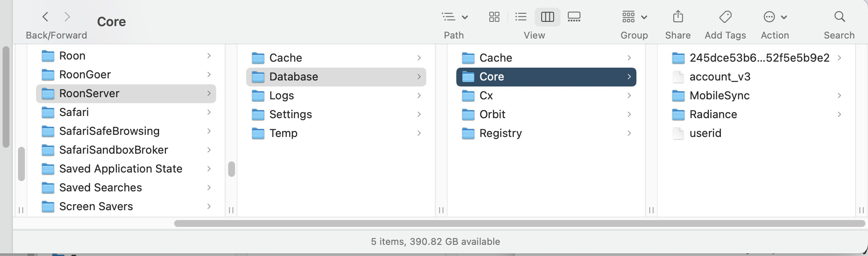Click the horizontal scrollbar at bottom
868x256 pixels.
[519, 223]
